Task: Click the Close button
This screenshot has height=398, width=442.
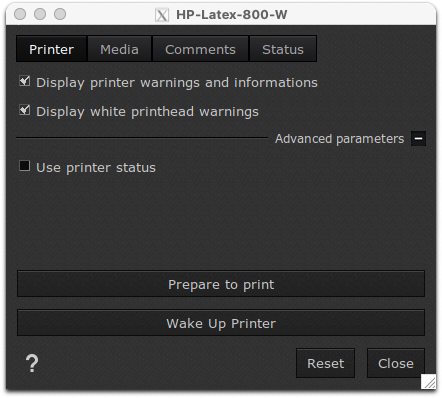Action: 396,363
